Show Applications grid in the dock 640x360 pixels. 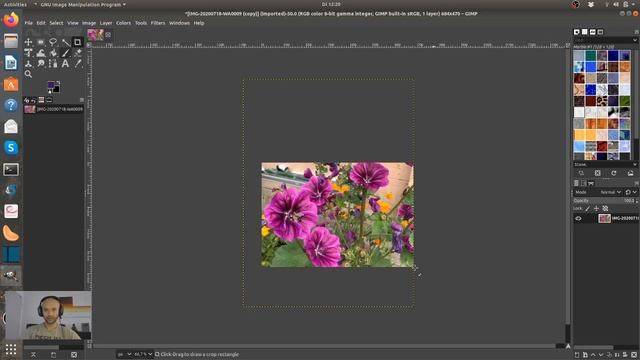click(x=11, y=349)
